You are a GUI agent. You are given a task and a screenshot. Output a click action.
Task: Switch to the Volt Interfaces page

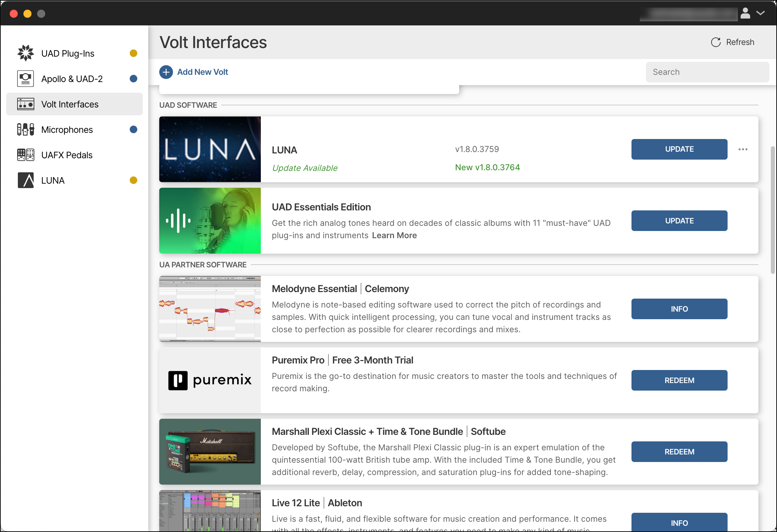[x=69, y=104]
